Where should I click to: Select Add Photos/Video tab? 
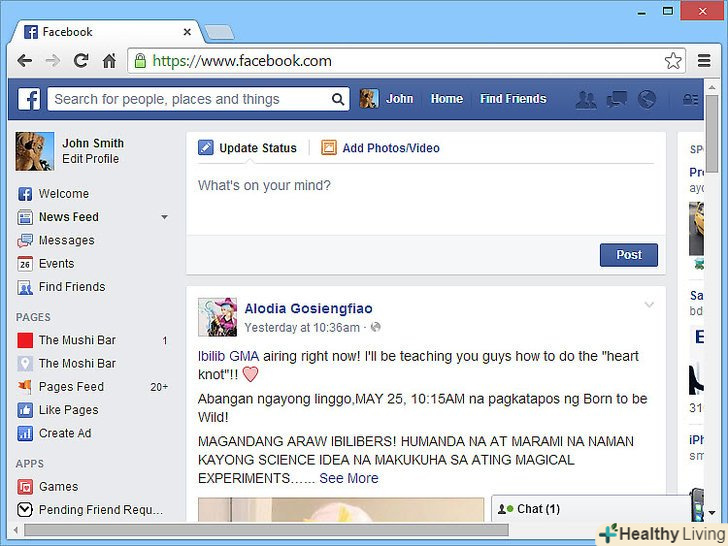(380, 148)
